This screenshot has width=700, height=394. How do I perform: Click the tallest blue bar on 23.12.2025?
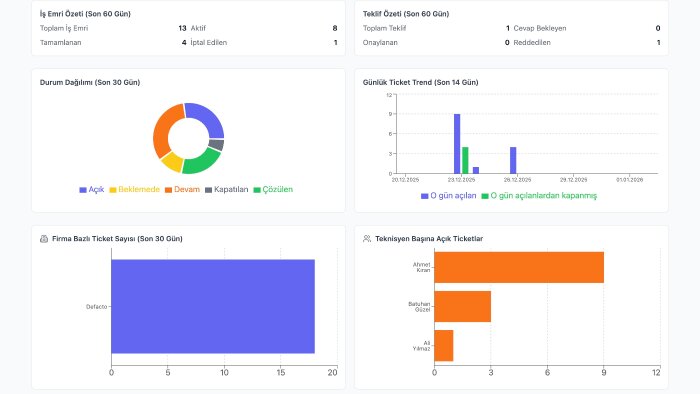pyautogui.click(x=457, y=144)
